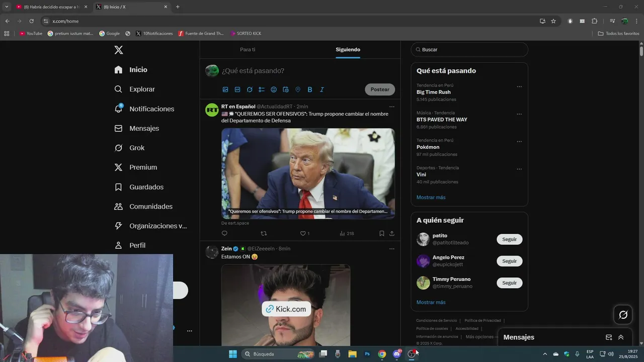Reload the page in Chrome

coord(31,21)
